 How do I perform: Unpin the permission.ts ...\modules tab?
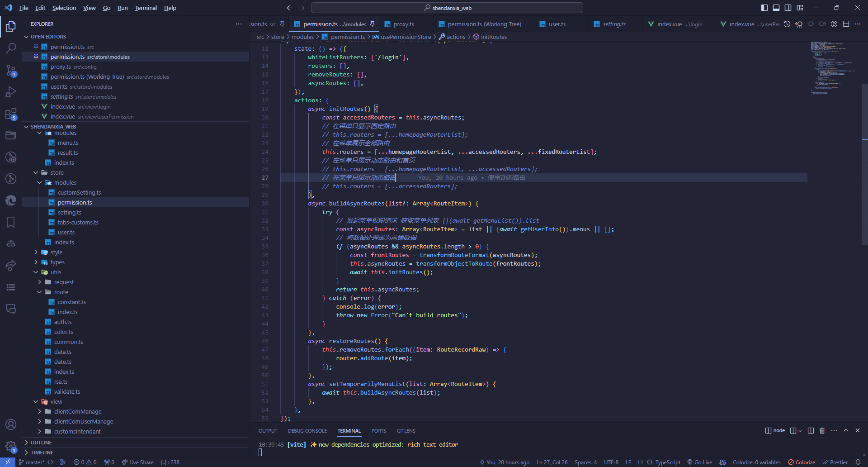point(372,24)
